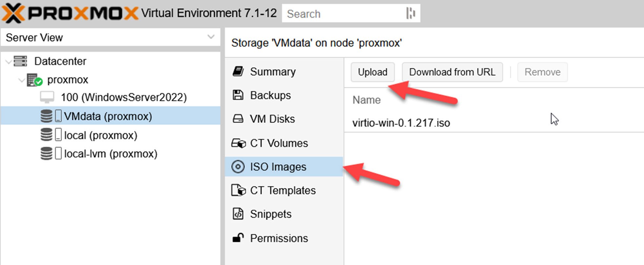Viewport: 644px width, 265px height.
Task: Switch to the CT Templates section
Action: pos(282,190)
